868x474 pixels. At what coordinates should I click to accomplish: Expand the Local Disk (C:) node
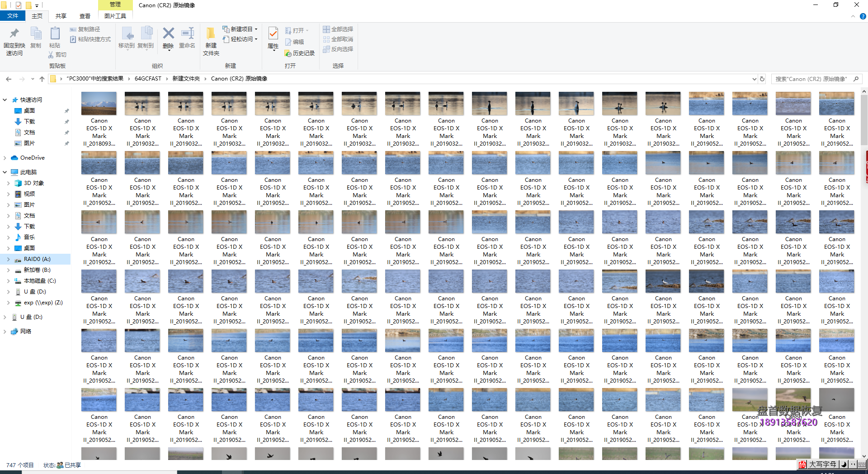pos(8,281)
